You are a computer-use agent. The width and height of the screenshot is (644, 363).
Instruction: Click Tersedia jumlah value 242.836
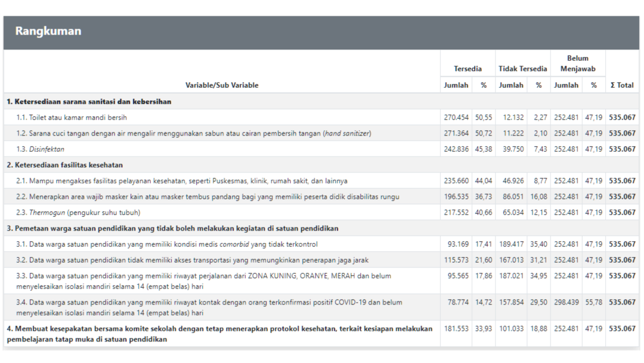click(456, 149)
